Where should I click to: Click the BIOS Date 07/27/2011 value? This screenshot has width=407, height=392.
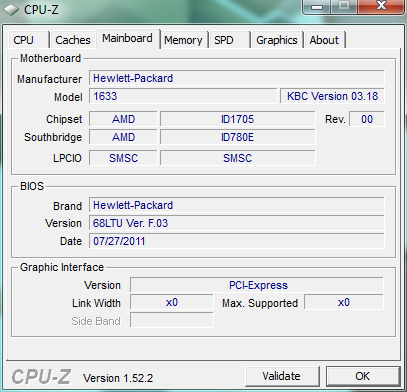[237, 241]
